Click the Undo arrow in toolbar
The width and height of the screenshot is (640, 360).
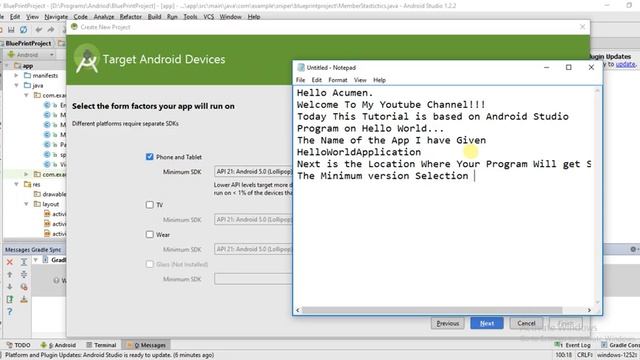coord(39,29)
